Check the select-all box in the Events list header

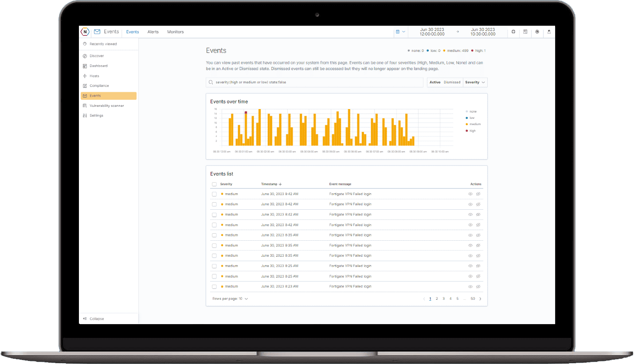click(215, 184)
